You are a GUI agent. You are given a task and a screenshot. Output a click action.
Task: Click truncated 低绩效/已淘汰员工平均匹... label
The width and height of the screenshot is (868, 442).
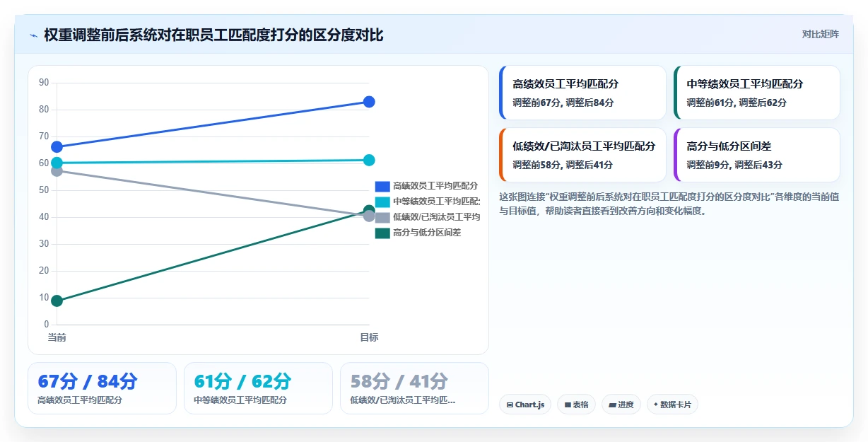click(x=403, y=400)
